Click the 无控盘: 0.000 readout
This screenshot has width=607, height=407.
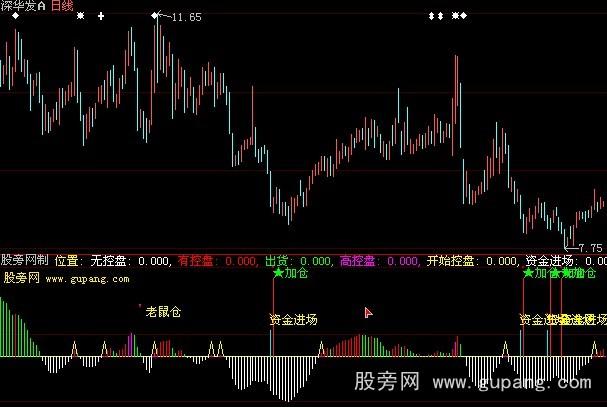coord(130,261)
